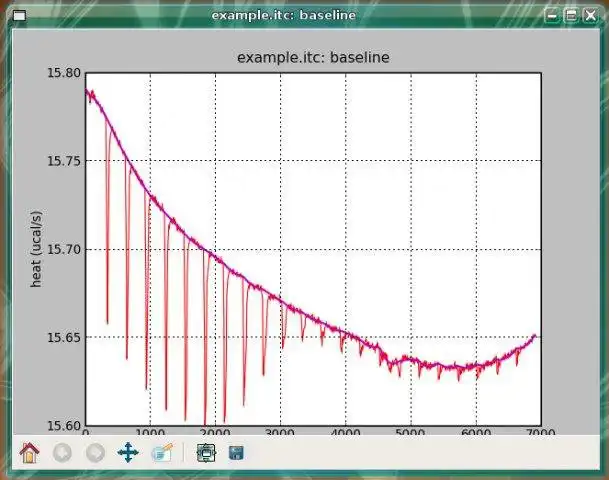The image size is (609, 480).
Task: Click the toolbar separator line
Action: (x=183, y=452)
